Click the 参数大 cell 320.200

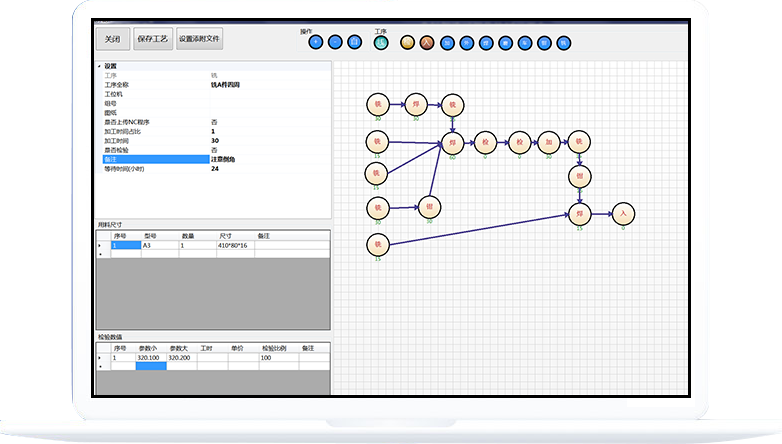(x=181, y=357)
